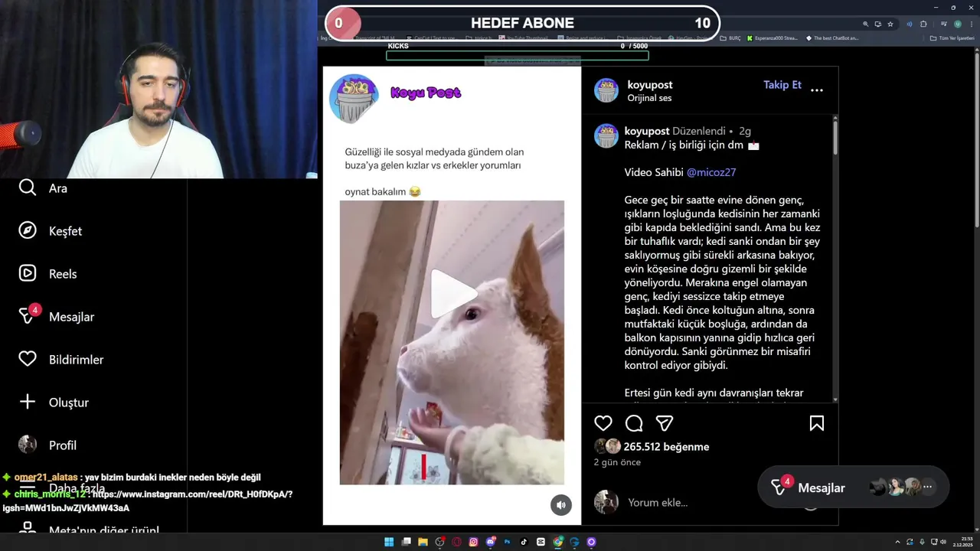Open Windows Start menu
Viewport: 980px width, 551px height.
(389, 542)
